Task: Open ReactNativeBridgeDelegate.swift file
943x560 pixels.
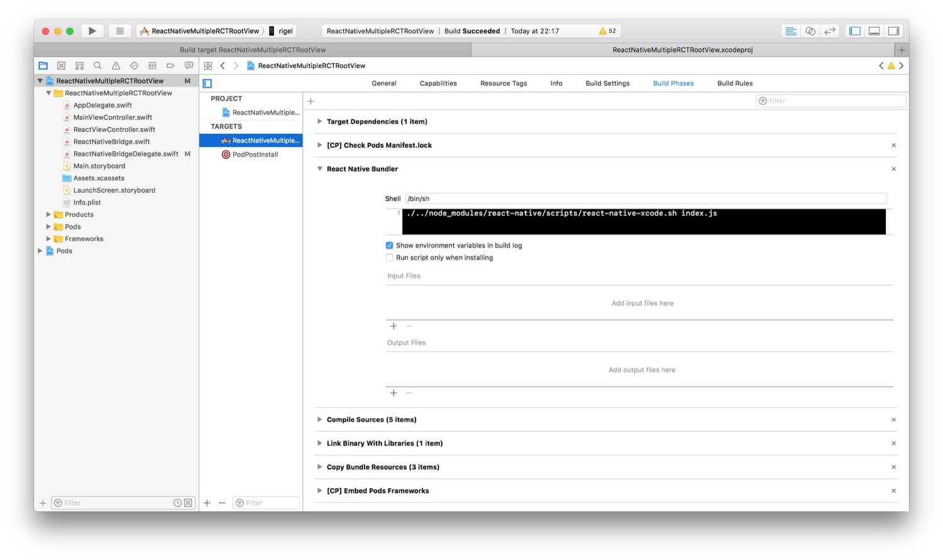Action: (126, 154)
